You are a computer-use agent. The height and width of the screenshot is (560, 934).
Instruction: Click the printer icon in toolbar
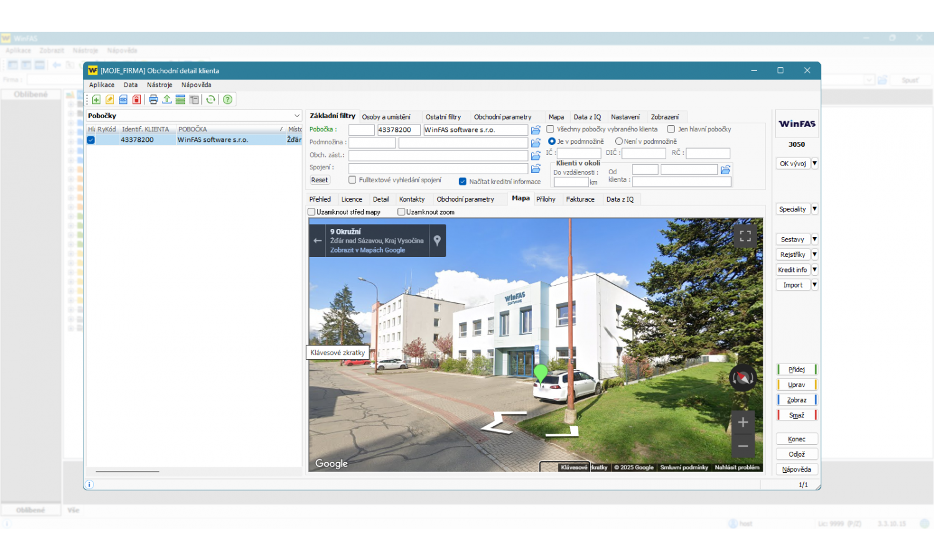pos(153,100)
